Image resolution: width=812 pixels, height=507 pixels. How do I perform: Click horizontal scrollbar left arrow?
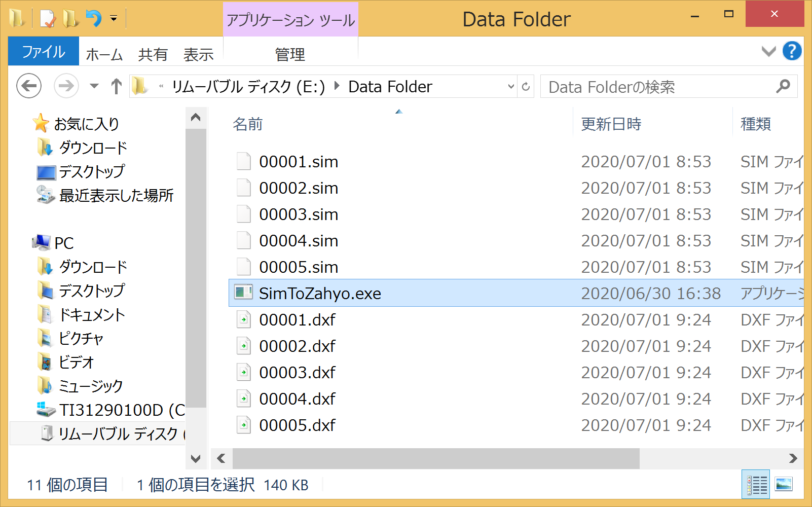click(x=221, y=458)
